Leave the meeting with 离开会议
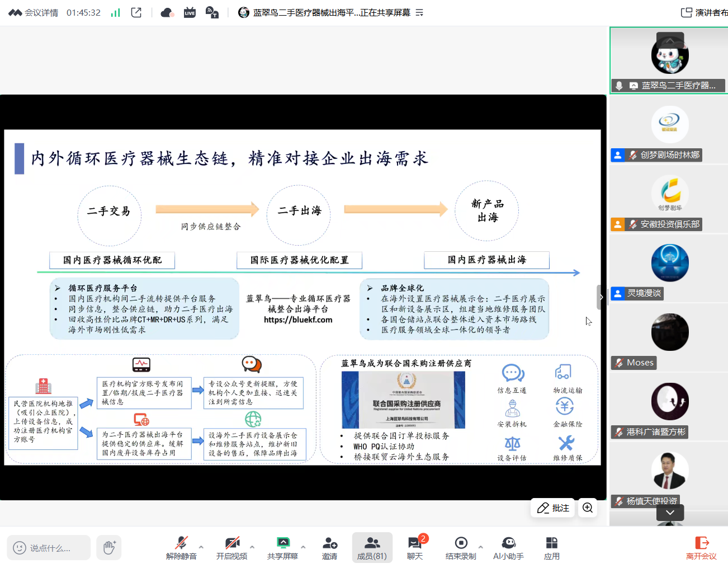Screen dimensions: 728x568 [x=701, y=548]
